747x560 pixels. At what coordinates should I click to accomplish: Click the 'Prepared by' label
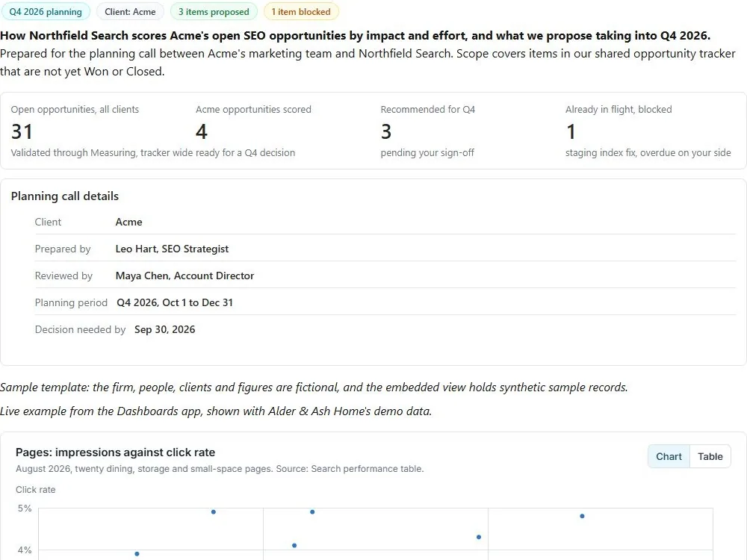click(x=63, y=249)
